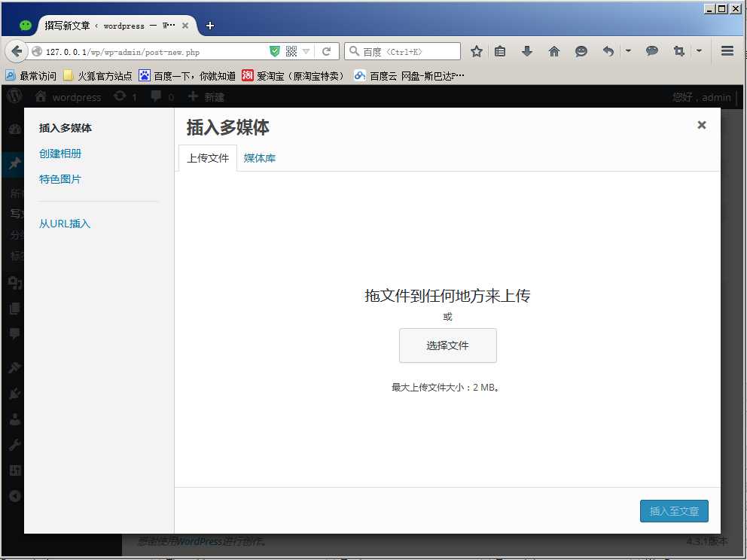This screenshot has width=747, height=560.
Task: Open the 百度云 网盘 bookmark
Action: (409, 76)
